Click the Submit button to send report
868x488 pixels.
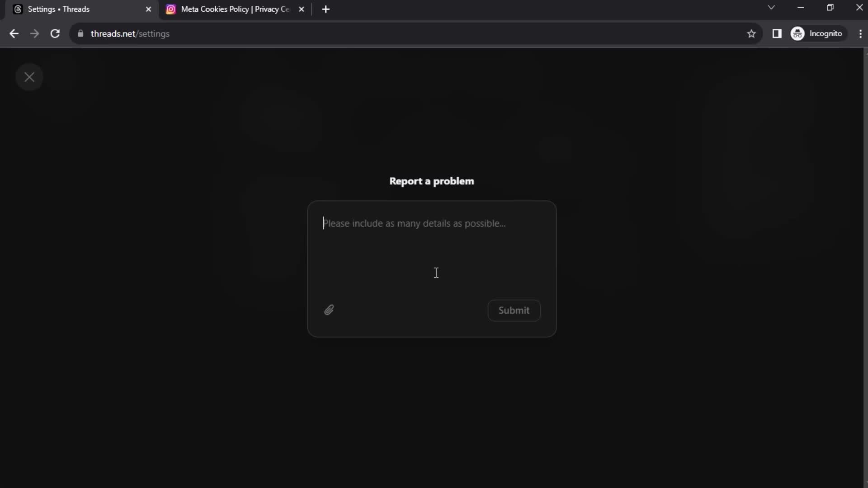click(514, 310)
